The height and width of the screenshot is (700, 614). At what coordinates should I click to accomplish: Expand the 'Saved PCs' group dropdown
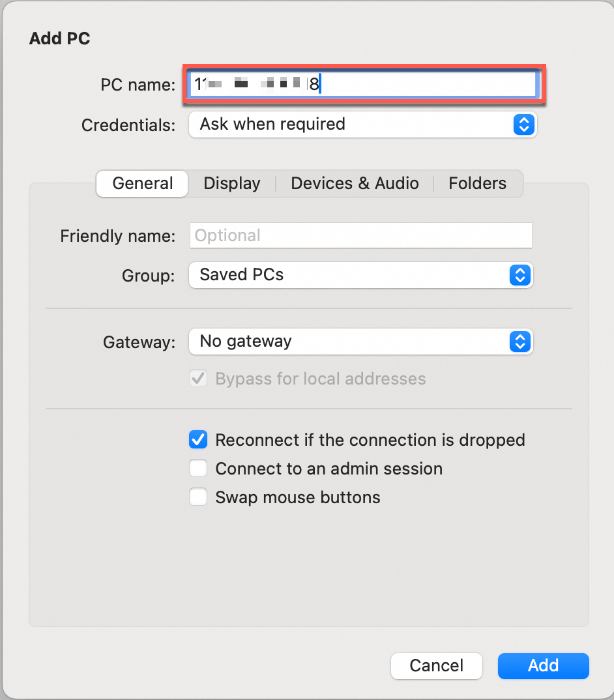tap(352, 275)
